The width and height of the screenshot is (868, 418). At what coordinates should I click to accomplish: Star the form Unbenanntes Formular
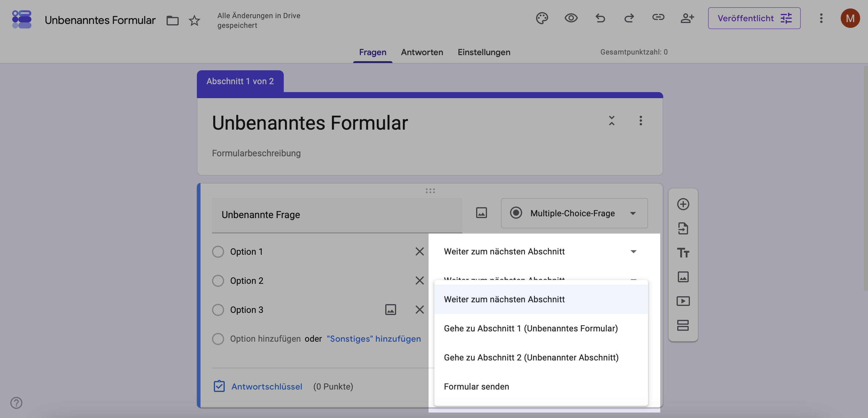point(194,20)
